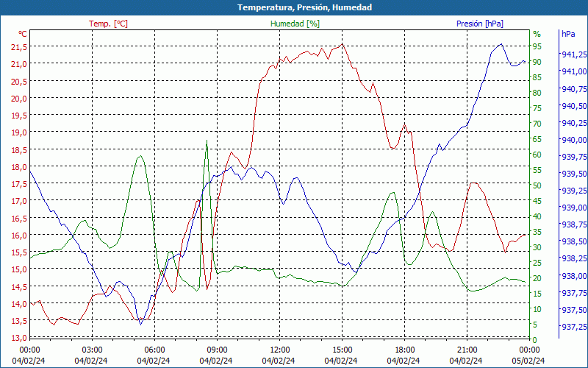
Task: Click pressure axis value 939,50
Action: click(x=574, y=174)
